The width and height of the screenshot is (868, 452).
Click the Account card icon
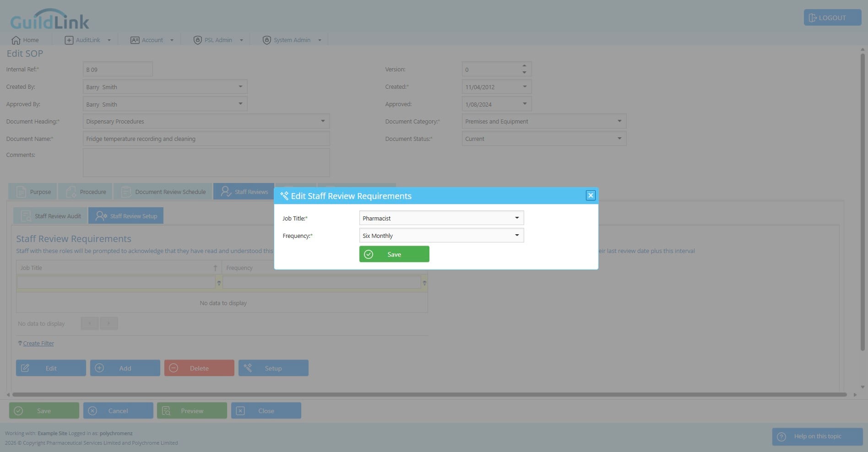tap(135, 40)
